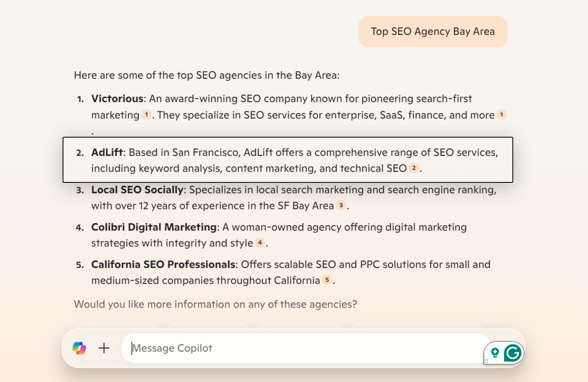Open the plus attachment menu
Screen dimensions: 588x382
(x=104, y=348)
